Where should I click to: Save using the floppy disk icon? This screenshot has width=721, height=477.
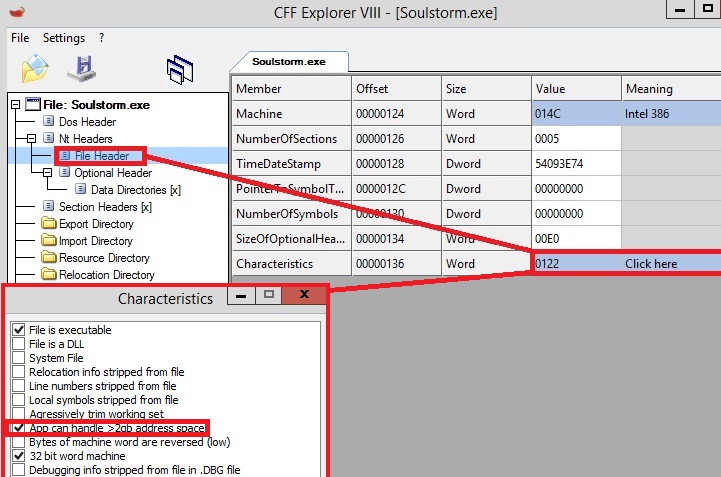click(82, 69)
